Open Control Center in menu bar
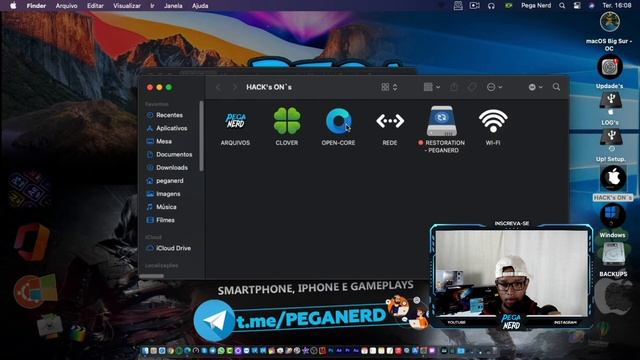Image resolution: width=640 pixels, height=360 pixels. [x=577, y=6]
